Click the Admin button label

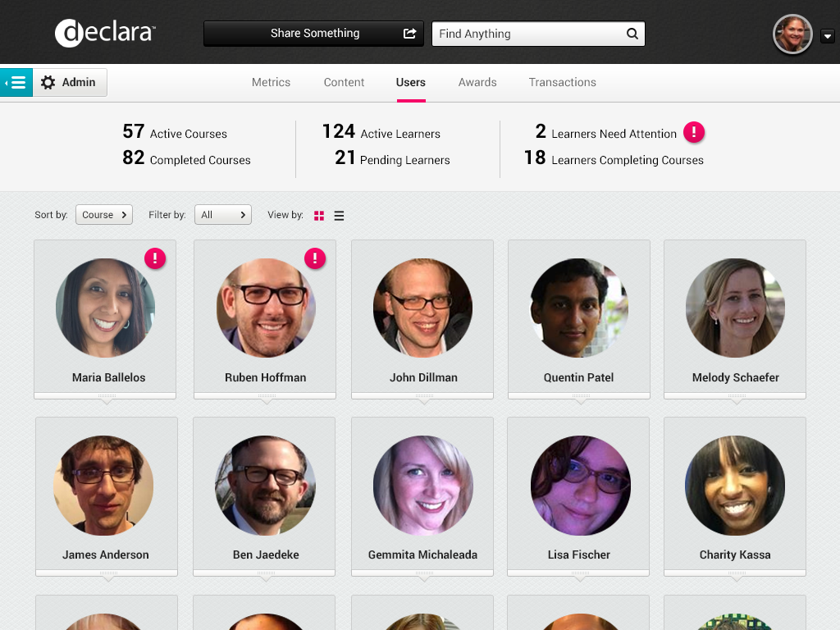tap(79, 83)
